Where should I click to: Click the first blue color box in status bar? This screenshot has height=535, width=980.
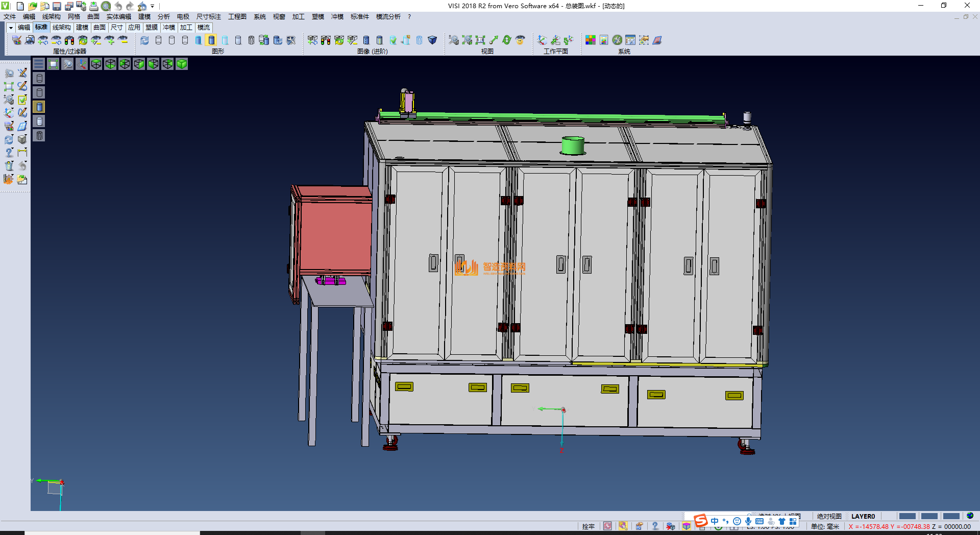907,516
